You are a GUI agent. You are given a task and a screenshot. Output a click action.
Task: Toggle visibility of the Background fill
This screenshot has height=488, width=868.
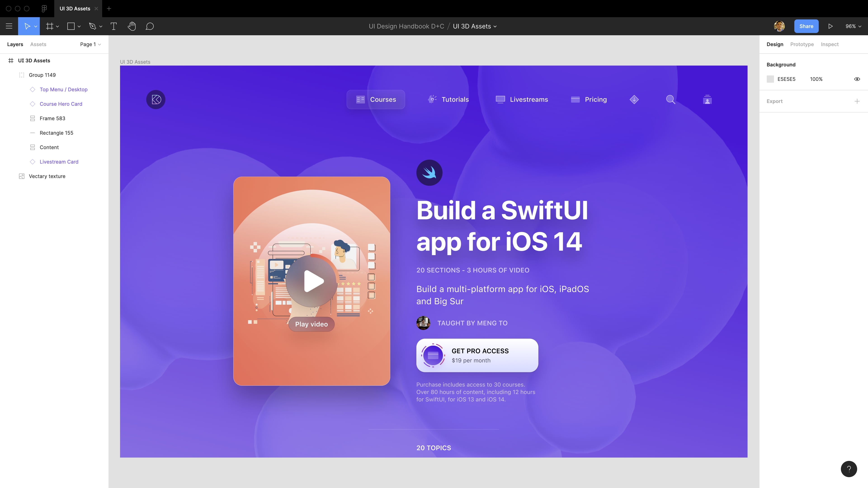point(857,79)
